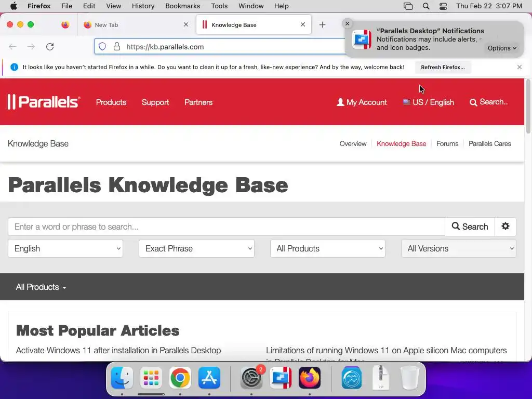Screen dimensions: 532x399
Task: Click the menu bar date and time
Action: (x=489, y=6)
